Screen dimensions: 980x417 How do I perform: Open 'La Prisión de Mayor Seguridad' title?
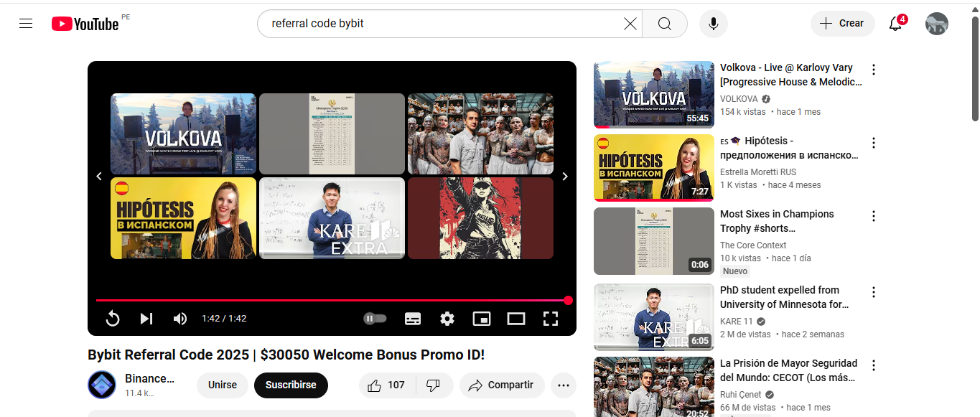tap(789, 370)
